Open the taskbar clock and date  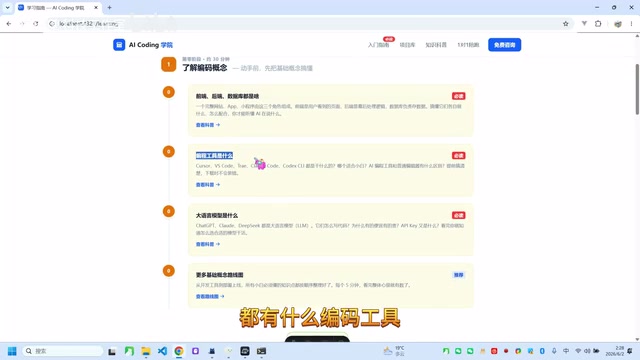[x=614, y=351]
